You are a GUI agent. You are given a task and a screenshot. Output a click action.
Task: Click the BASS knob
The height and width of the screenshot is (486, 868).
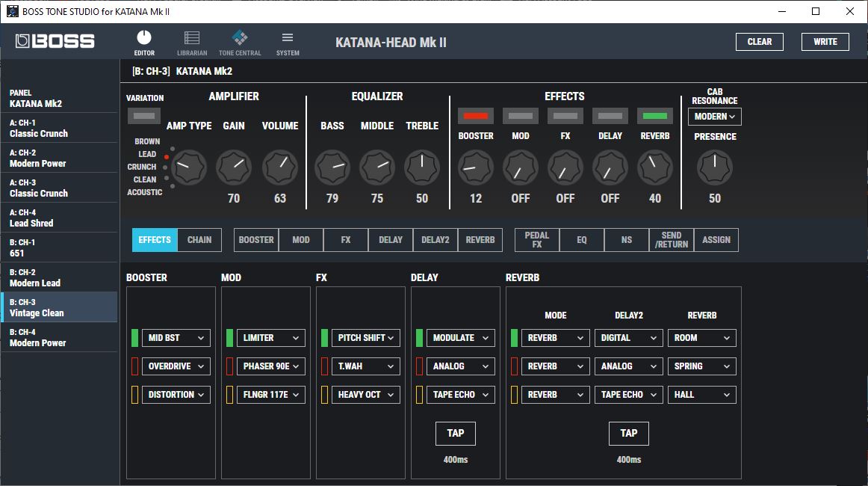pyautogui.click(x=332, y=167)
